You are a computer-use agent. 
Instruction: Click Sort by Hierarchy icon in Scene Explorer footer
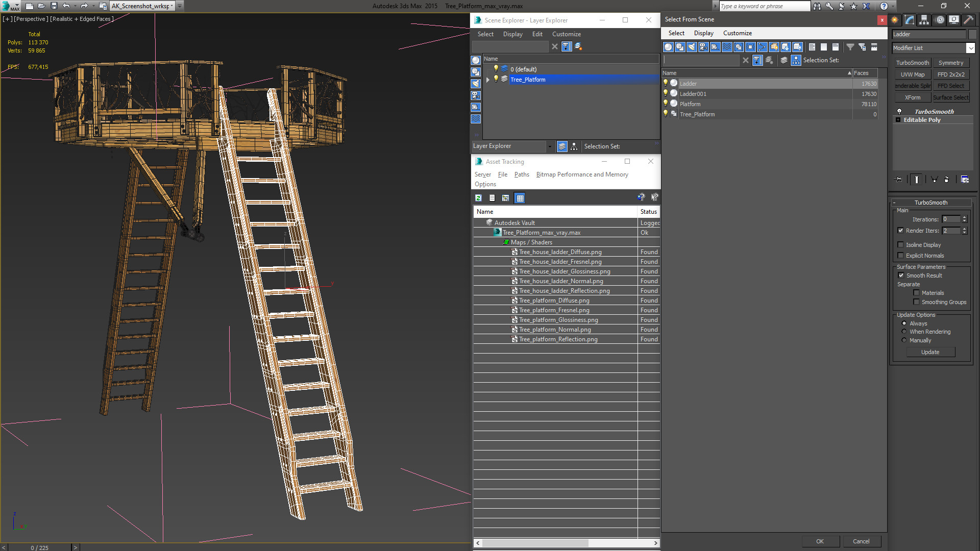[574, 146]
